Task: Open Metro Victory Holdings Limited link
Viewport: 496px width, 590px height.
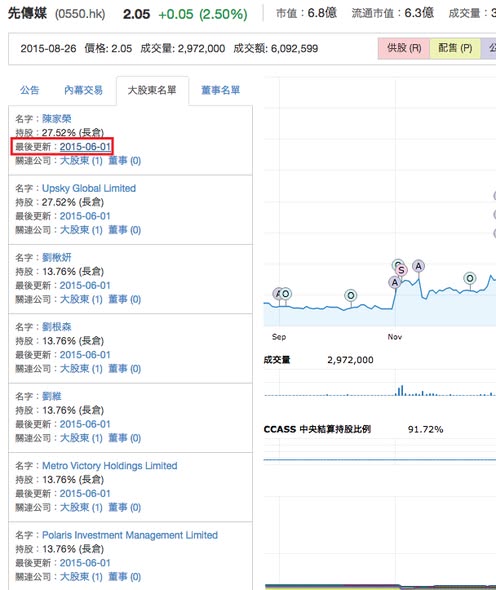Action: 110,465
